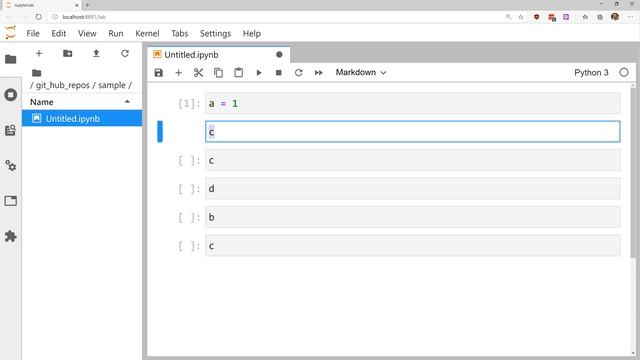Click the blue cell collapser bar
Screen dimensions: 640x360
pyautogui.click(x=160, y=131)
